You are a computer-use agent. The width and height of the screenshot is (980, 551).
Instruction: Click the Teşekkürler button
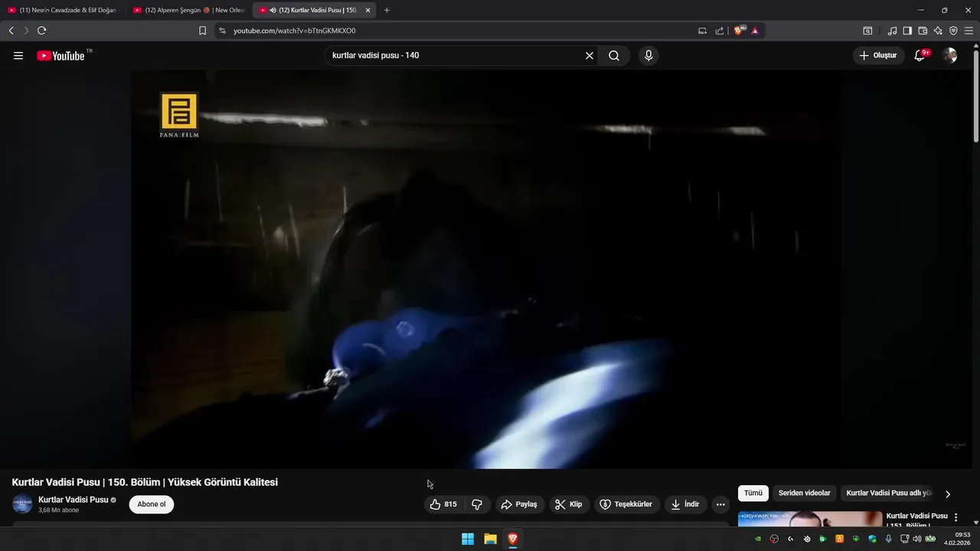pyautogui.click(x=626, y=504)
